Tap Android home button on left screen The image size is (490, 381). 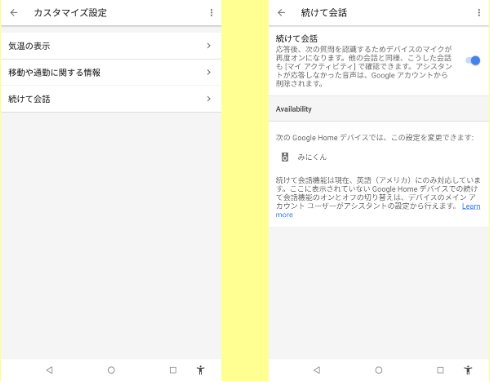[111, 370]
